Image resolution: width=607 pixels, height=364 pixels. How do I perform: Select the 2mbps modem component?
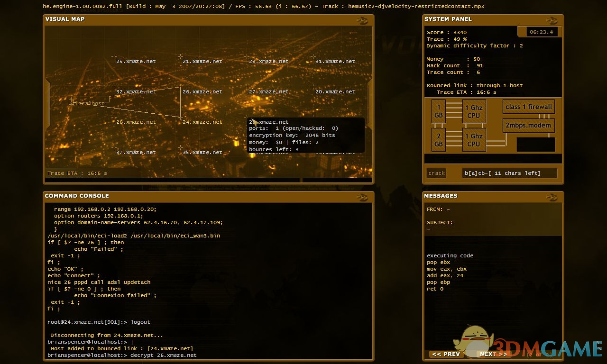(528, 126)
